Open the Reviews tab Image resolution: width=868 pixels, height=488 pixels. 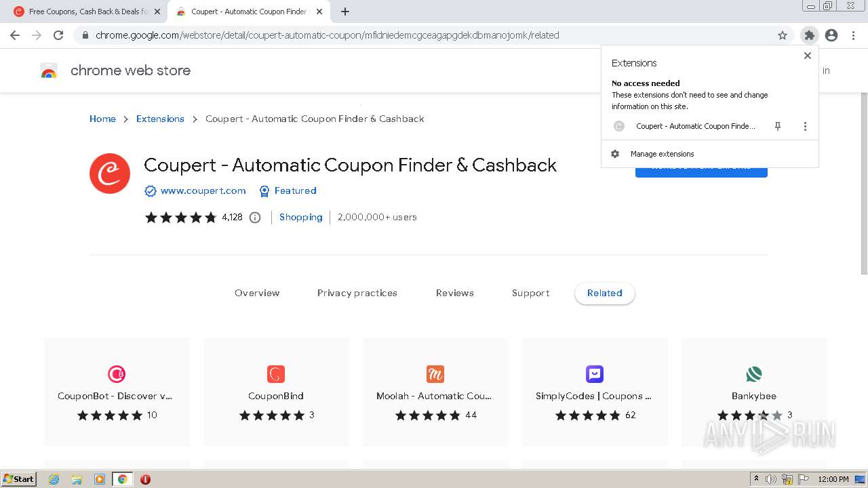(455, 293)
